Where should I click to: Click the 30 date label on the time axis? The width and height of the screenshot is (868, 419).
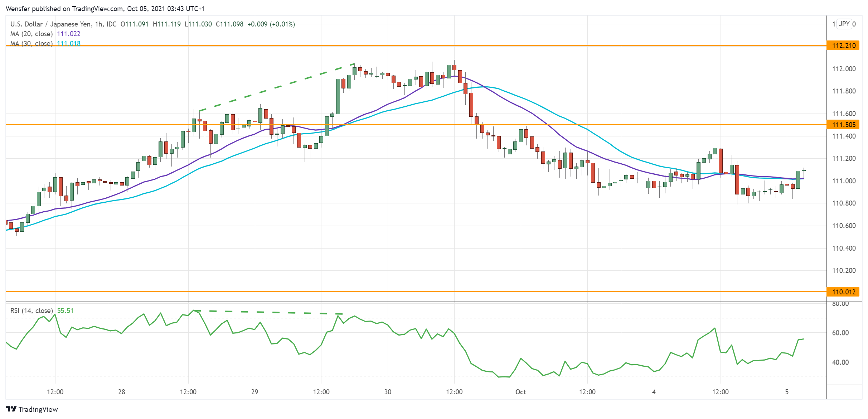click(388, 392)
